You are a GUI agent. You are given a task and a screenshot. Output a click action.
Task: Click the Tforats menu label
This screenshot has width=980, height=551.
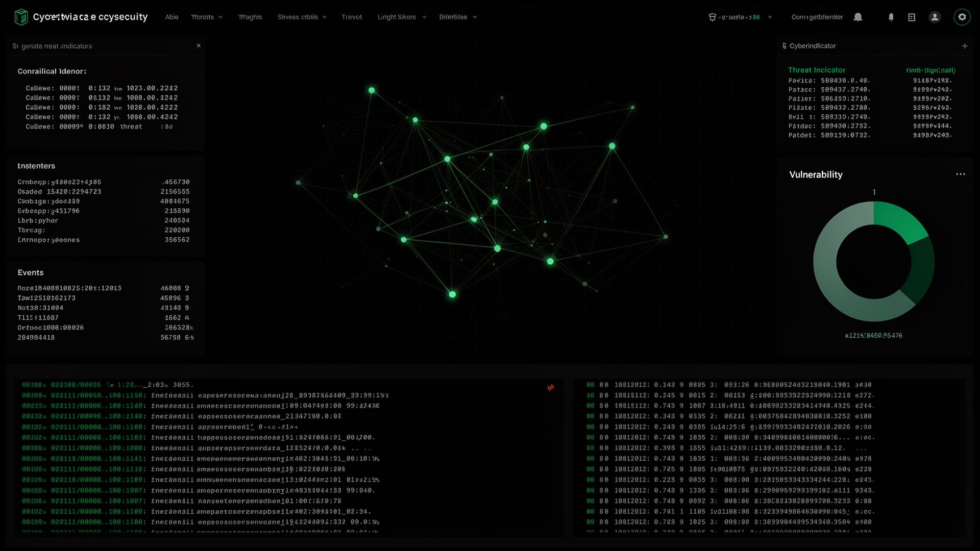tap(203, 17)
